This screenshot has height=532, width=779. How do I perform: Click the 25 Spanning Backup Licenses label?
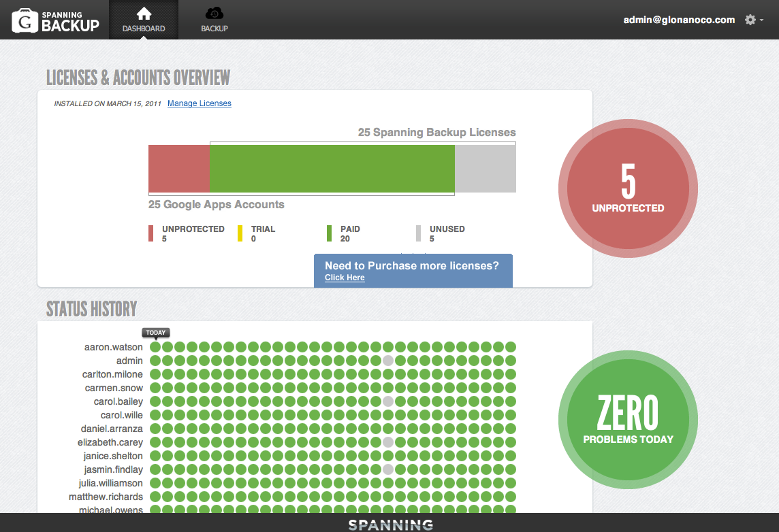point(436,133)
